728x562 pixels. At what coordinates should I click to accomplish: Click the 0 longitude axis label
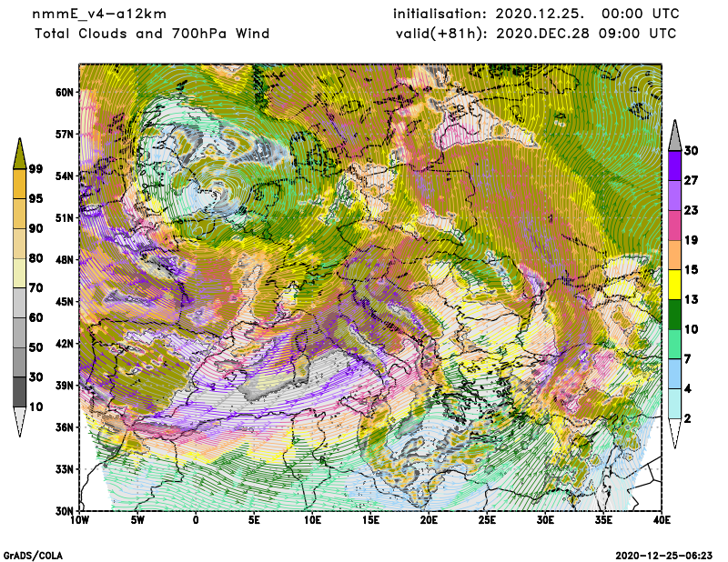196,521
